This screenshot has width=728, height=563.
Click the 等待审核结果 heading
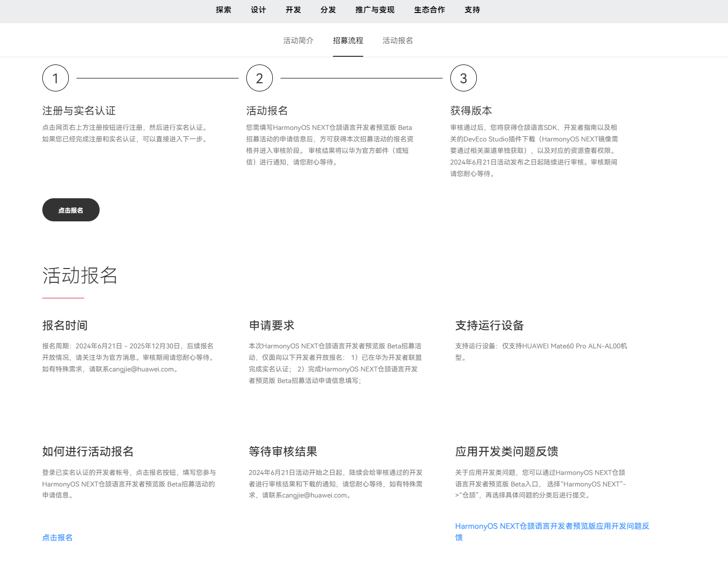[283, 451]
